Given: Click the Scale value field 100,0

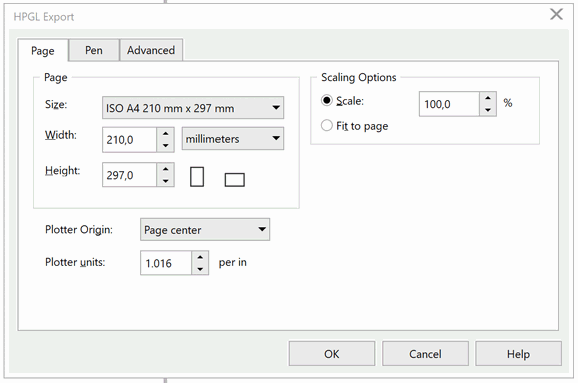Looking at the screenshot, I should pyautogui.click(x=449, y=104).
